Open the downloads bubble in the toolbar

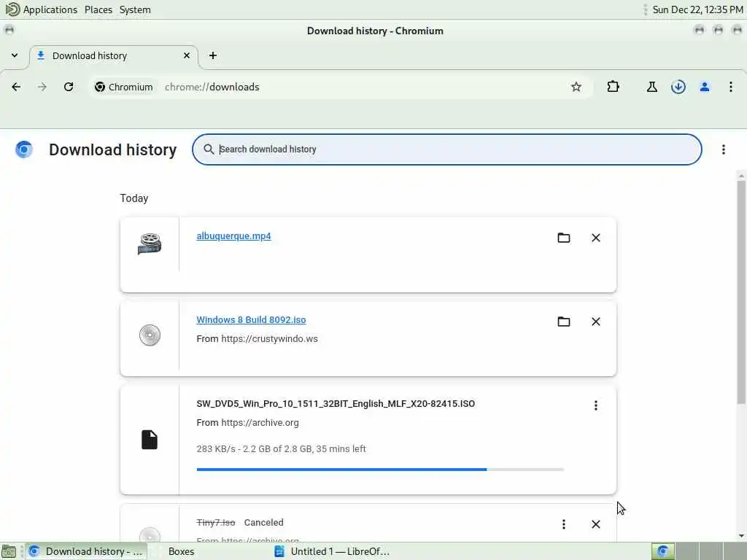pos(678,87)
